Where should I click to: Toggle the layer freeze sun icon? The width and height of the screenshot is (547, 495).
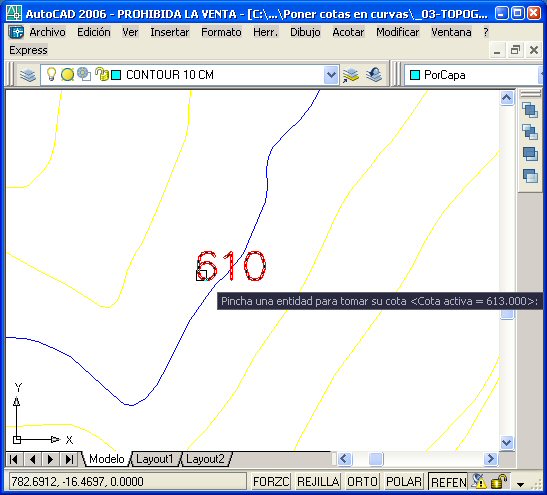(67, 75)
